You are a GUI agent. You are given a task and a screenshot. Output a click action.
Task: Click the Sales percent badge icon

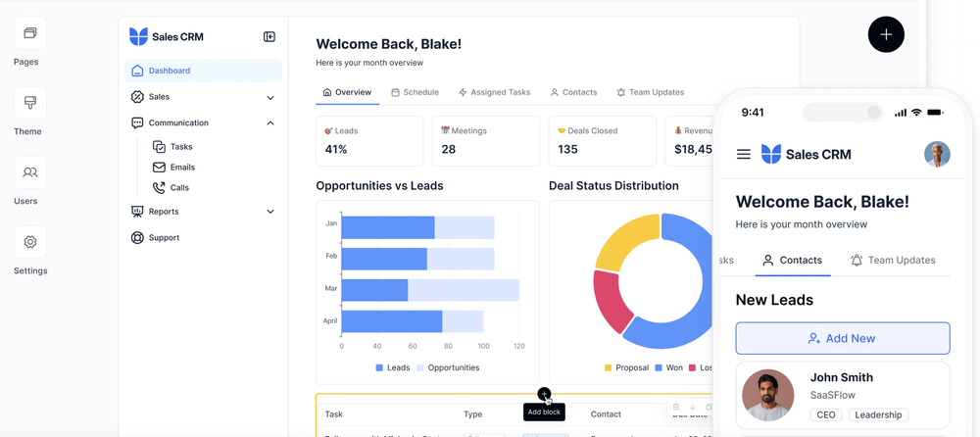coord(137,97)
